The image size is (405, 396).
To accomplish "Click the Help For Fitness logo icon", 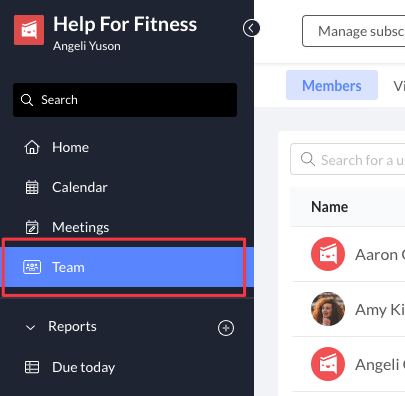I will click(29, 30).
